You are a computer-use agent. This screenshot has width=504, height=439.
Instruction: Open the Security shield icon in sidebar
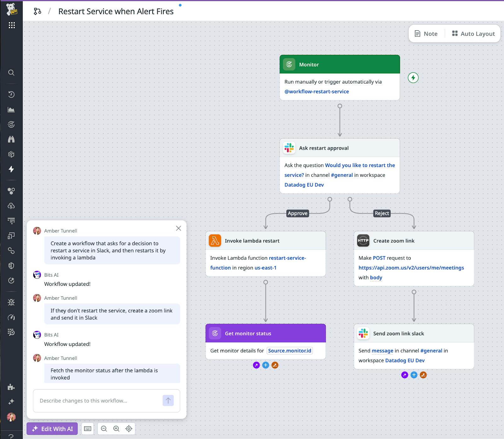(x=11, y=266)
